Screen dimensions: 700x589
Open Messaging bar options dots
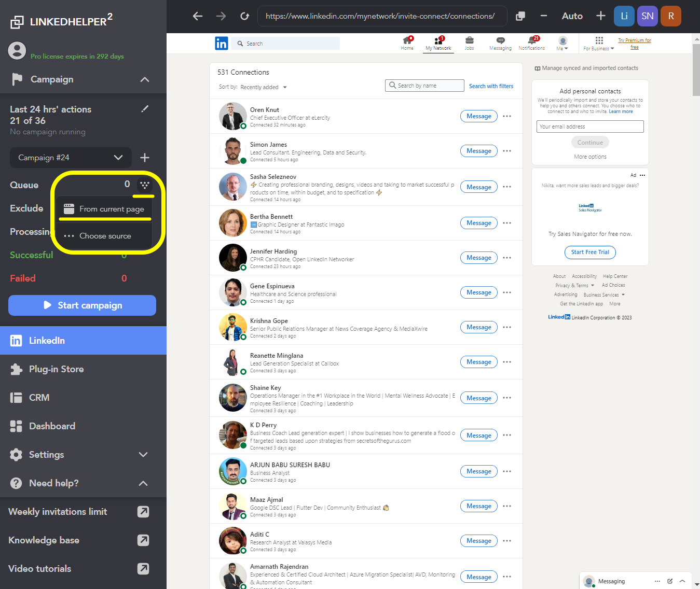[657, 581]
